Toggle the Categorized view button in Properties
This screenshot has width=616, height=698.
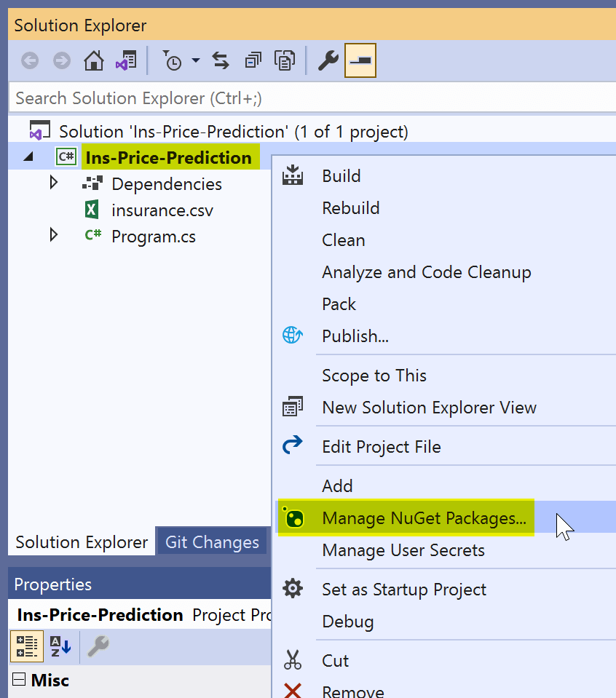27,646
